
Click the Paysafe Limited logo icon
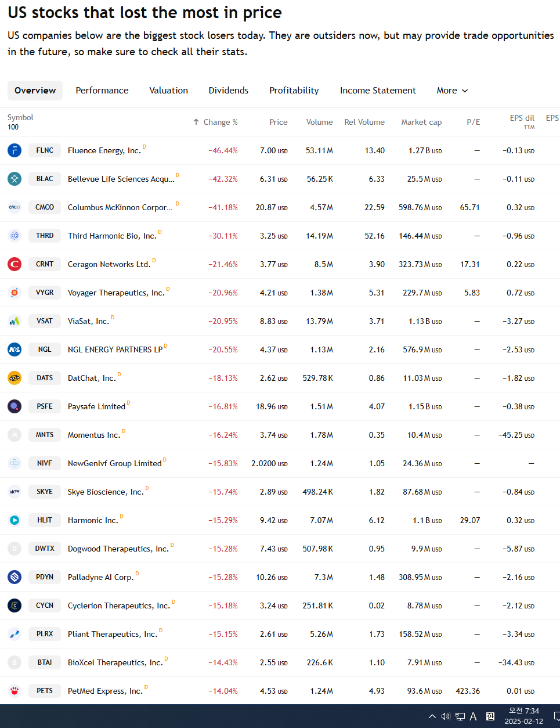tap(15, 406)
